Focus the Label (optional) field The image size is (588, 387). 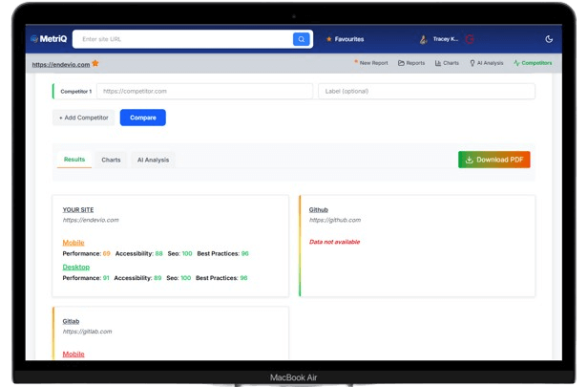(x=427, y=91)
